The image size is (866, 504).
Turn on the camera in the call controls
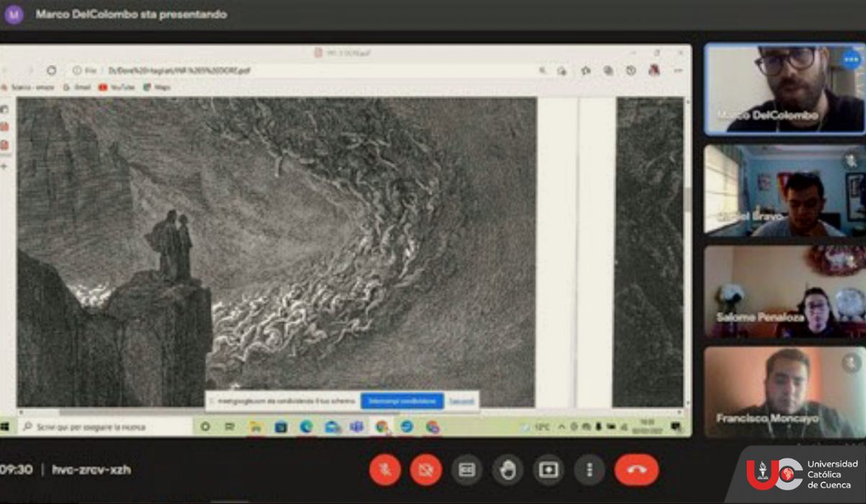[426, 470]
